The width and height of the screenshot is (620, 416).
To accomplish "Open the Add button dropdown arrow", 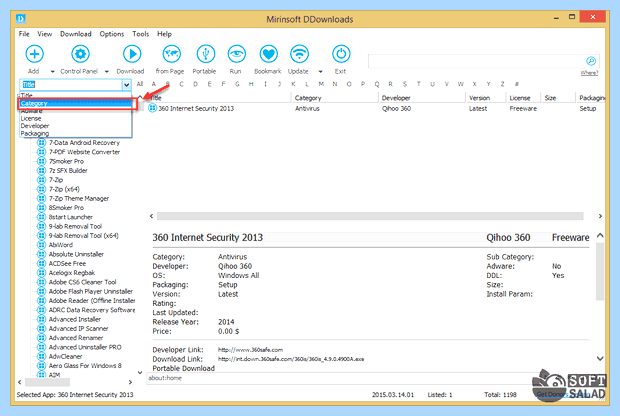I will (x=53, y=72).
